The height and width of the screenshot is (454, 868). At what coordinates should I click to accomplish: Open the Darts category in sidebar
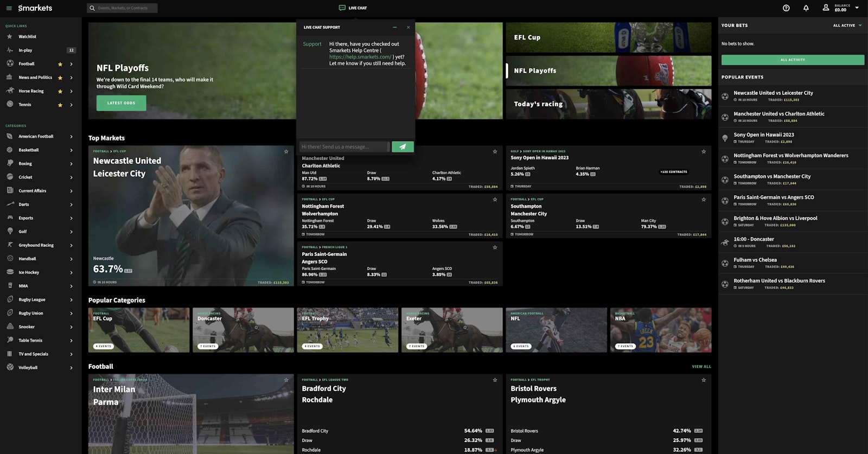pos(24,204)
